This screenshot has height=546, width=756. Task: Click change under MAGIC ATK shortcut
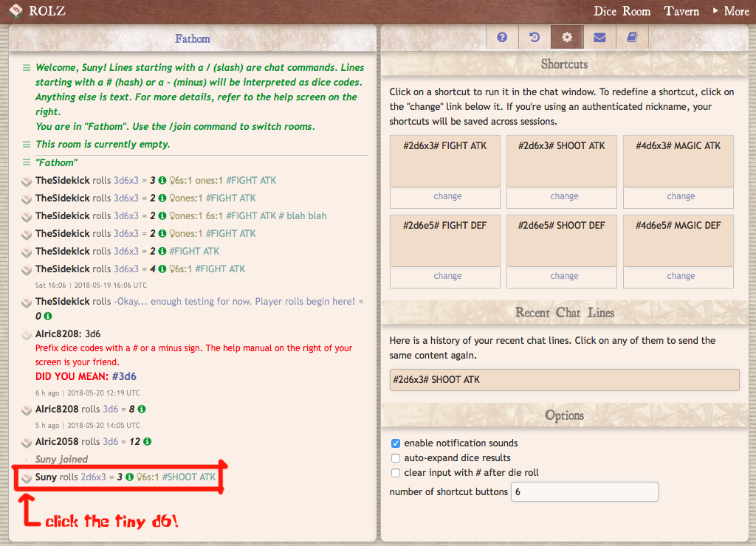point(680,196)
